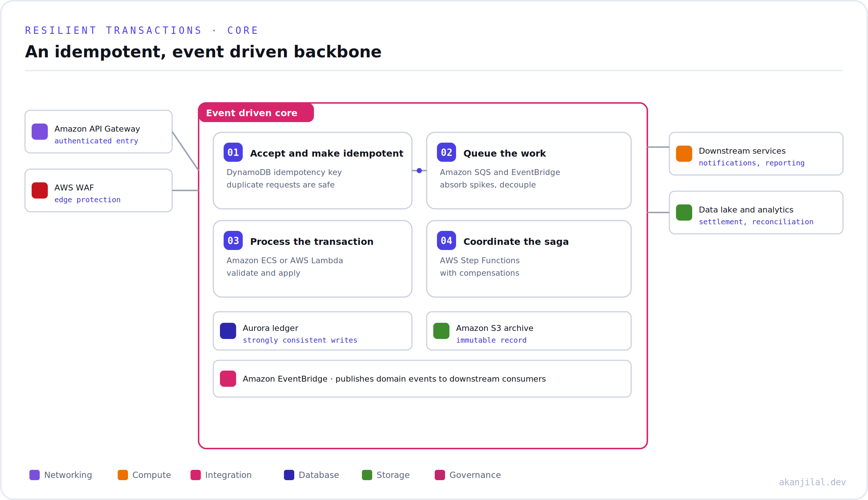Click the validate and apply line

click(x=263, y=273)
